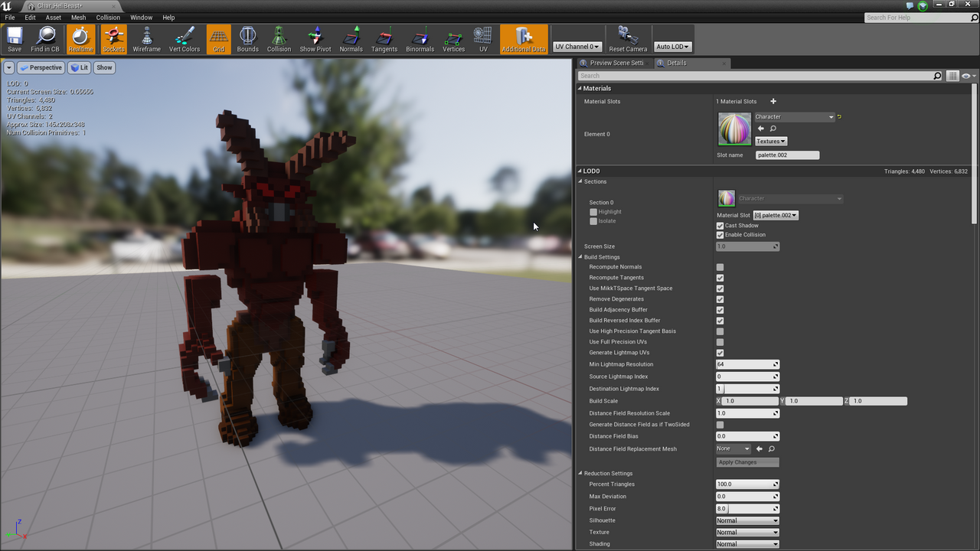Use selected asset arrow under Character material
This screenshot has height=551, width=980.
coord(760,129)
